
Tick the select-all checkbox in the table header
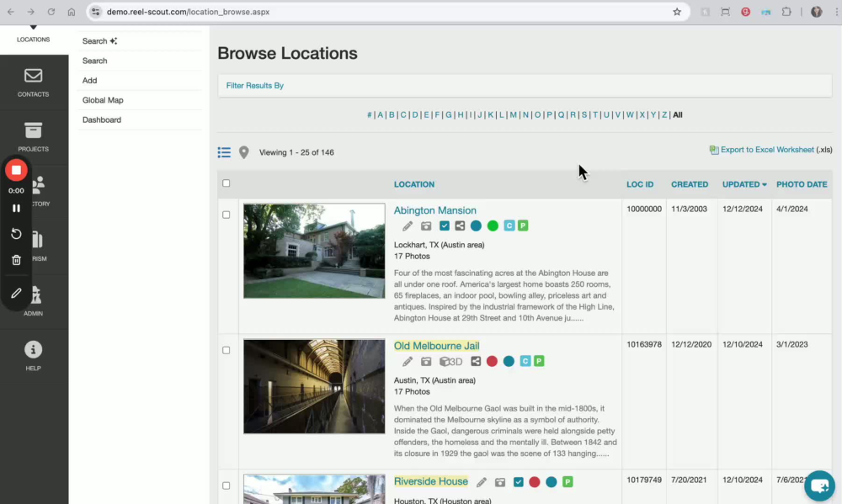226,183
